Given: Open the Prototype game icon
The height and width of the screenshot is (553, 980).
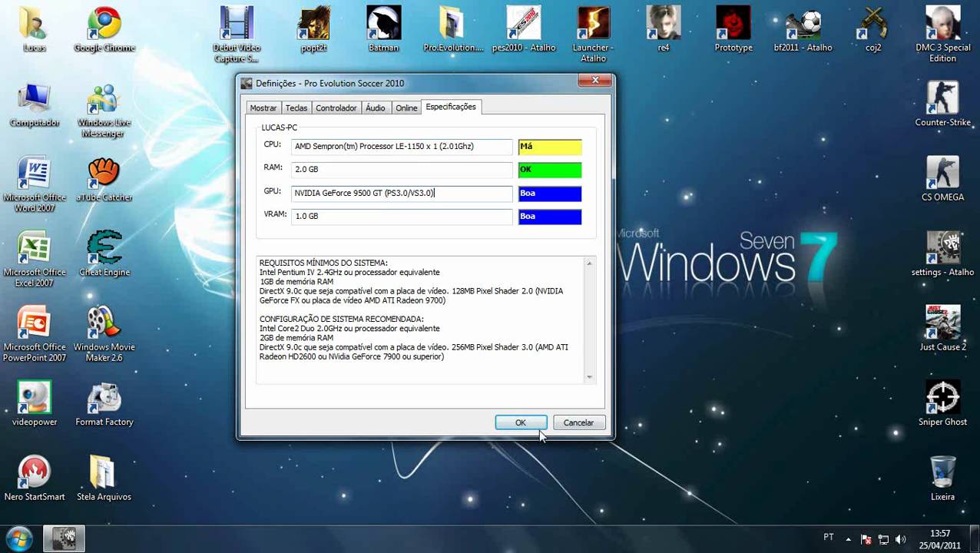Looking at the screenshot, I should pyautogui.click(x=733, y=29).
